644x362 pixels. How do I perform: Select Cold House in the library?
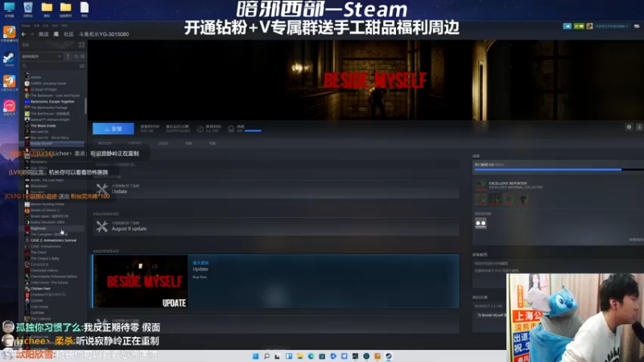[39, 306]
